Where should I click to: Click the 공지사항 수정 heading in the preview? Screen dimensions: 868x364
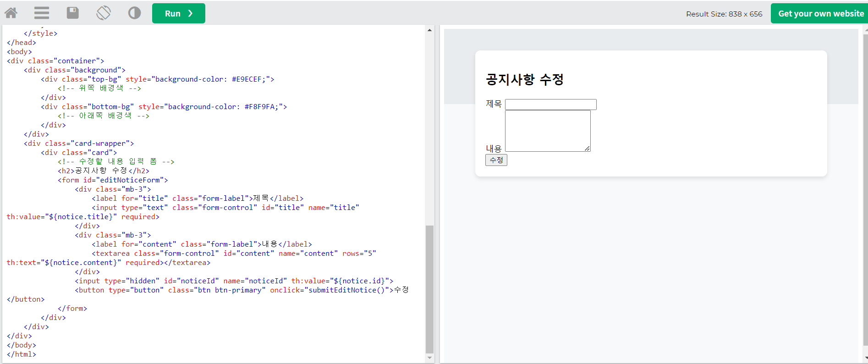[525, 79]
